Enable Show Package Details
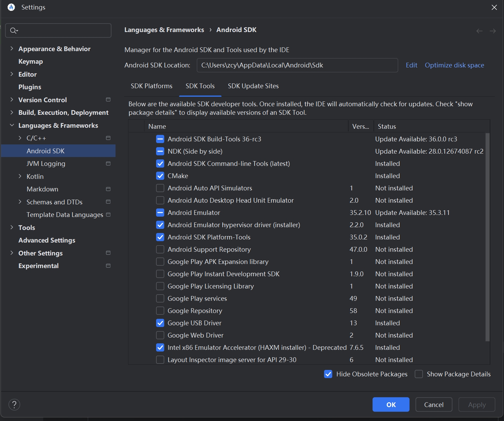 tap(418, 374)
